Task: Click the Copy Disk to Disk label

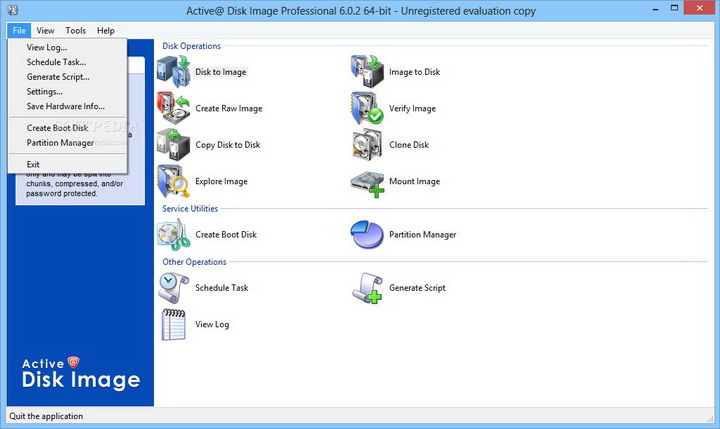Action: [x=228, y=145]
